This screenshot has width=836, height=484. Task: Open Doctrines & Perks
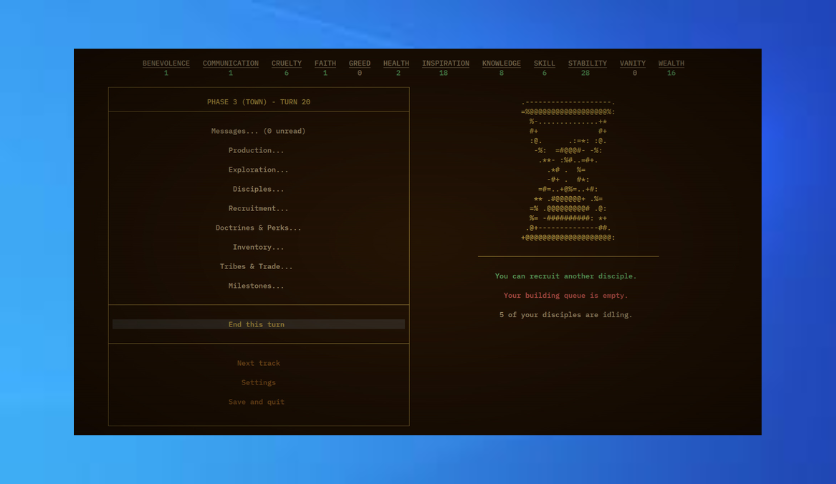click(258, 228)
